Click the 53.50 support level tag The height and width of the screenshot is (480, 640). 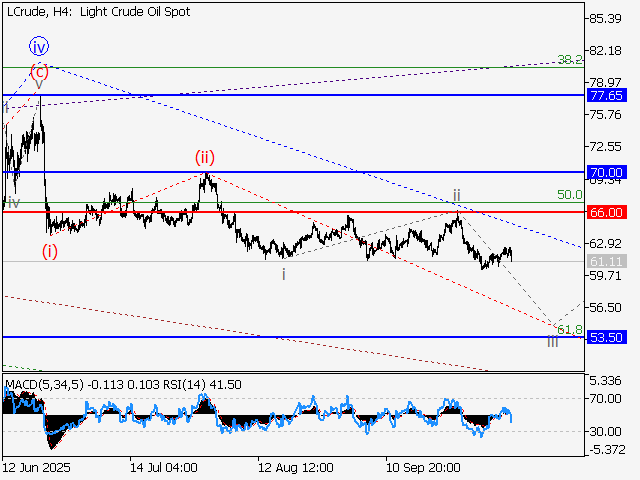(607, 338)
